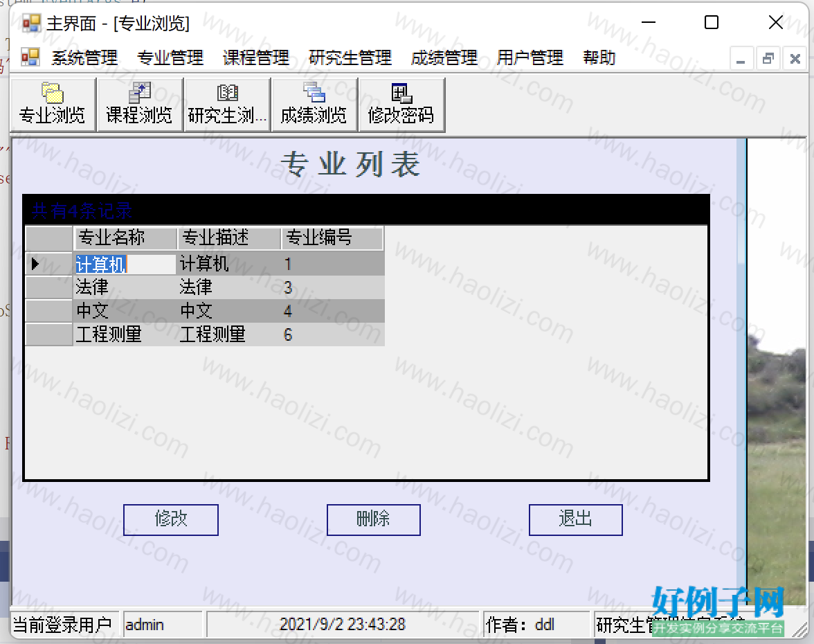Click the 法律 name cell

125,287
